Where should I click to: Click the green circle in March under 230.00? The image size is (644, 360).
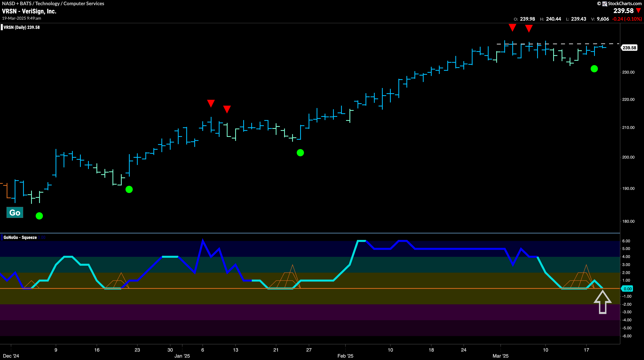click(594, 69)
